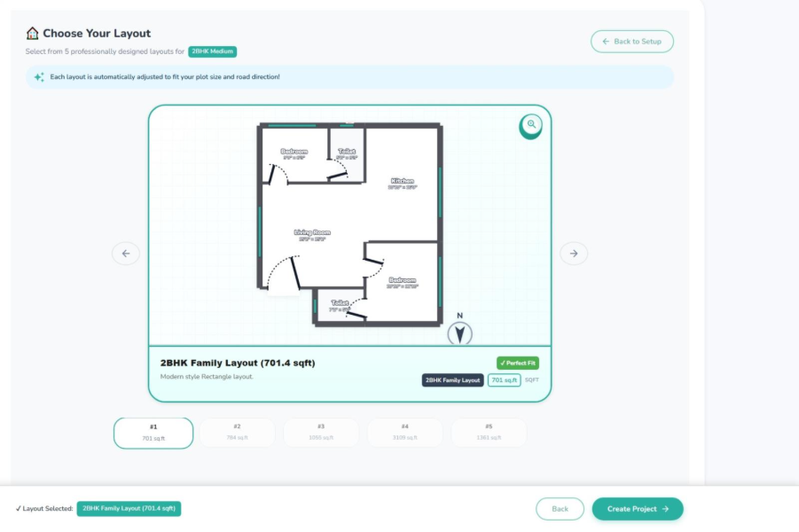This screenshot has height=532, width=799.
Task: Click the 'Choose Your Layout' heading
Action: (x=97, y=33)
